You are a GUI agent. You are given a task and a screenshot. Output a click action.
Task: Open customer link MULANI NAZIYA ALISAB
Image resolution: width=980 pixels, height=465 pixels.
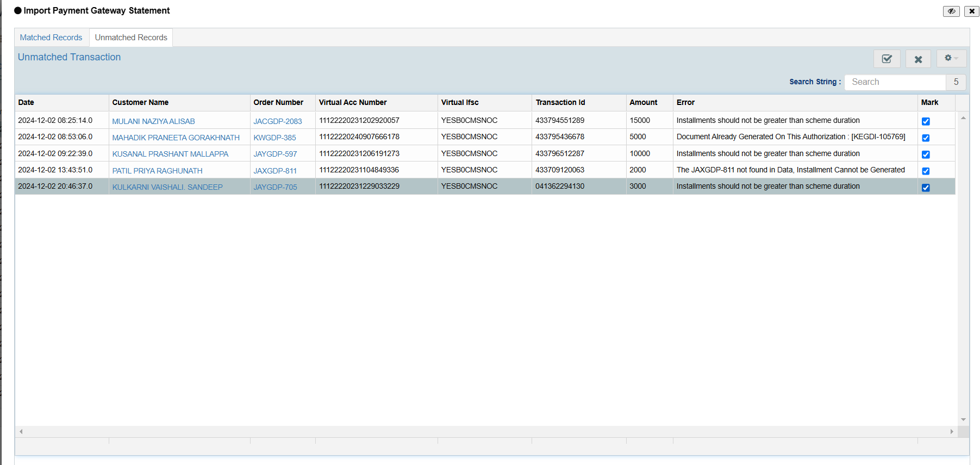(153, 121)
